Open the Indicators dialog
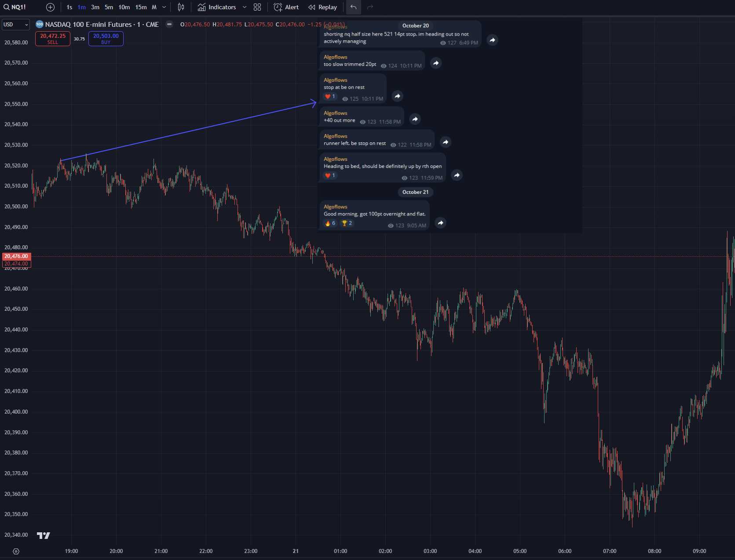Viewport: 735px width, 560px height. point(217,7)
